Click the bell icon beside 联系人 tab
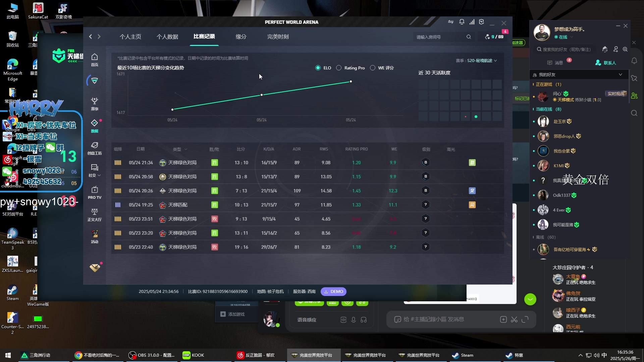The height and width of the screenshot is (362, 644). point(634,61)
